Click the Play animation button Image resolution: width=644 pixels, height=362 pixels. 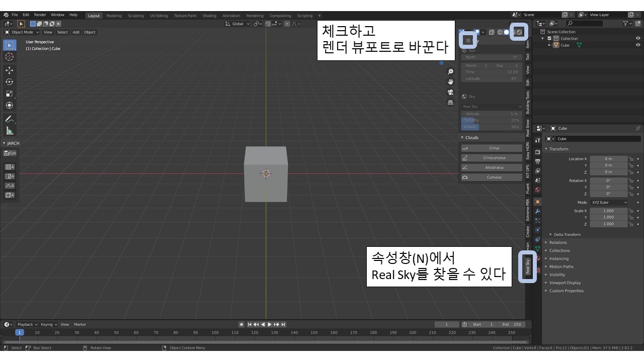coord(269,324)
